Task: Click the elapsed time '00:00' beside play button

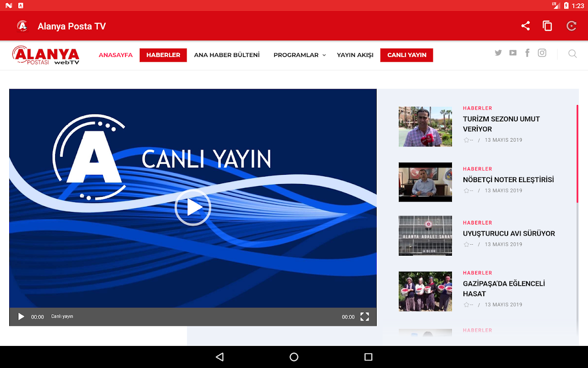Action: [x=38, y=317]
